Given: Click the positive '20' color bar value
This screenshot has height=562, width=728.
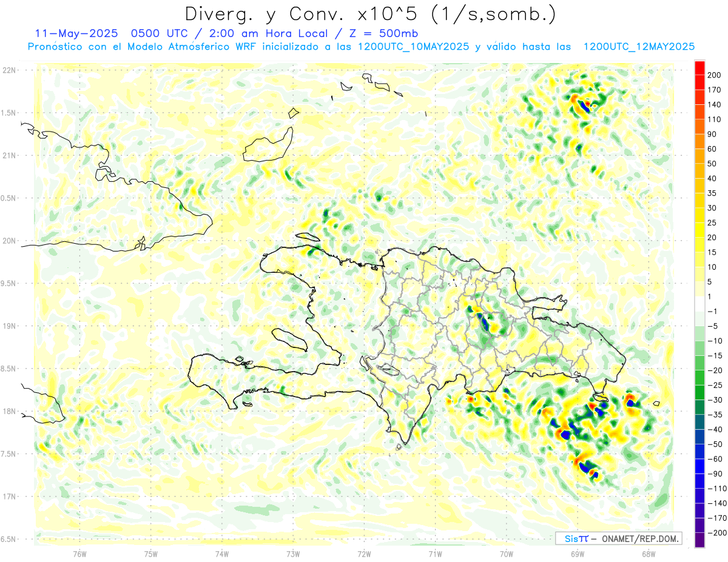Looking at the screenshot, I should pos(712,238).
